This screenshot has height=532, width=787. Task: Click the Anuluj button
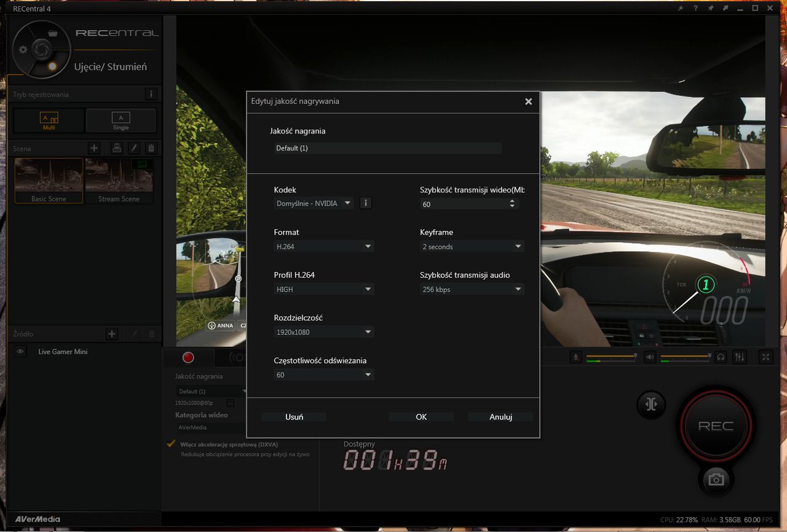point(500,417)
